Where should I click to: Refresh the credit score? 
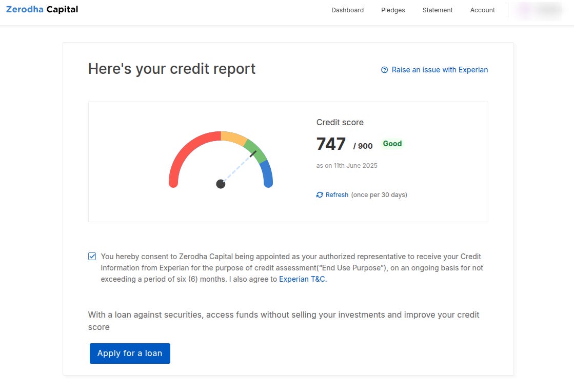(337, 195)
